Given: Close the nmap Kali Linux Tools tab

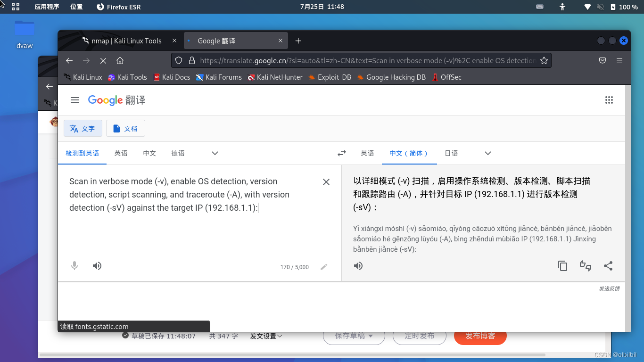Looking at the screenshot, I should pos(174,41).
